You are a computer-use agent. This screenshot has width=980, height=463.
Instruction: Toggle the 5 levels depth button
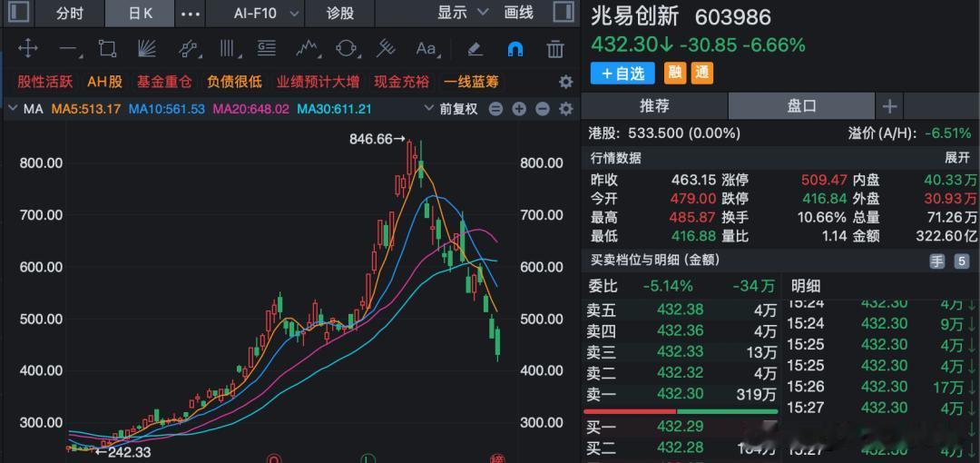(961, 261)
